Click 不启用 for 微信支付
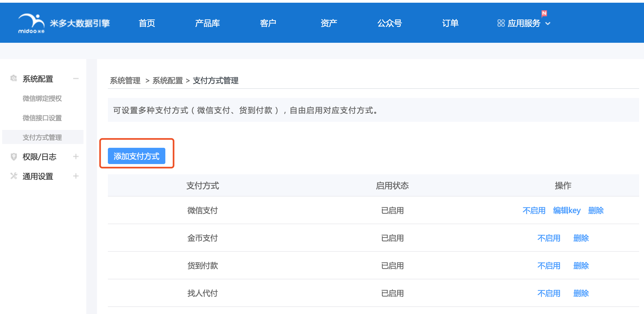This screenshot has height=314, width=644. pos(534,210)
